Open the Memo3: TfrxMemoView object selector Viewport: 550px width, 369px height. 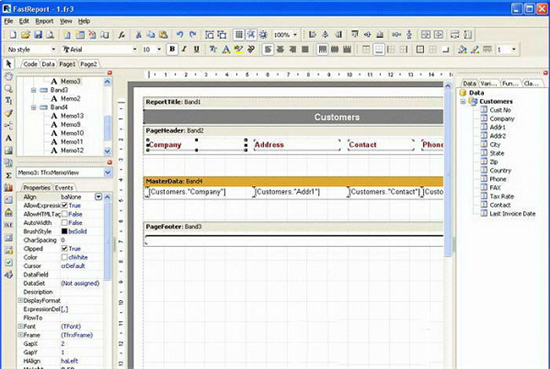107,173
